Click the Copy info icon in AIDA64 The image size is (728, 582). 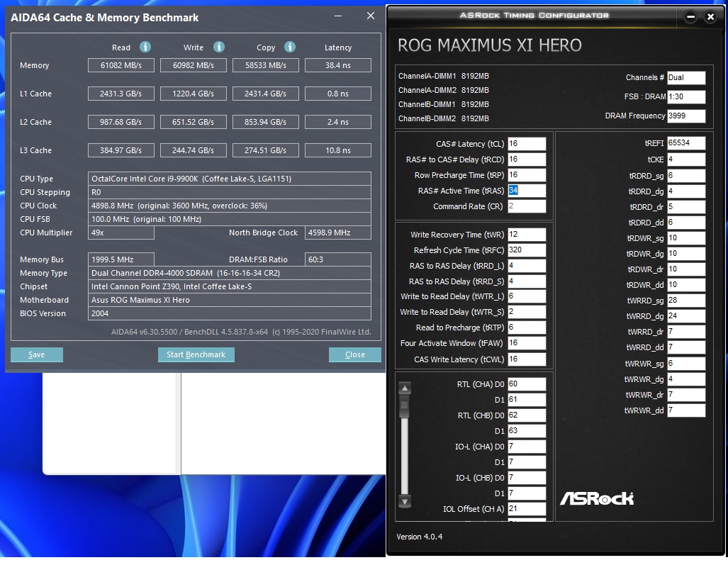290,47
